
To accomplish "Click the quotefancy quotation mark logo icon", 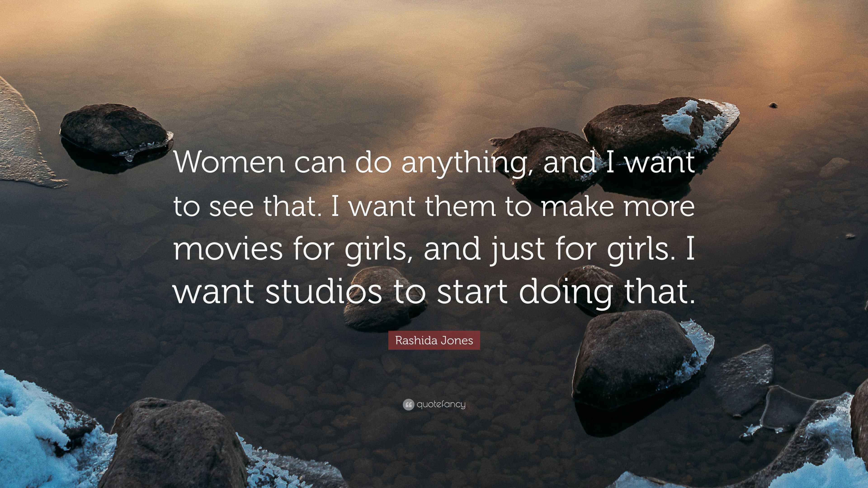I will click(x=408, y=404).
